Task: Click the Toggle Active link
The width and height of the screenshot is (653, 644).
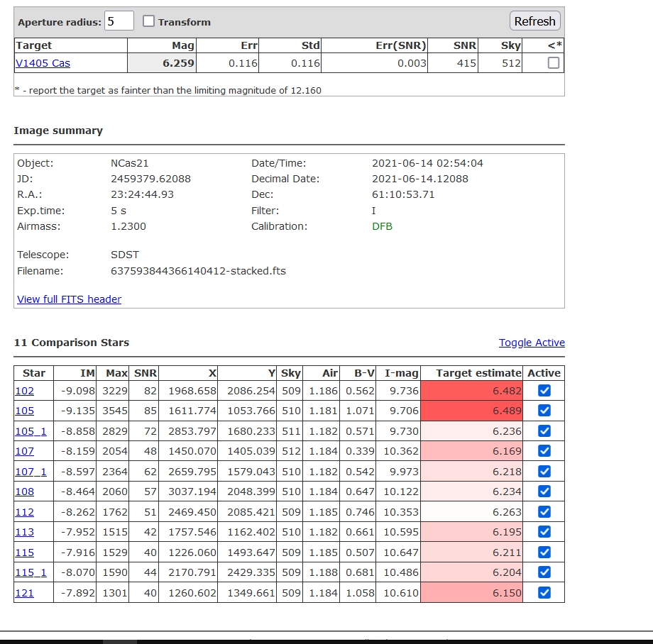Action: 532,343
